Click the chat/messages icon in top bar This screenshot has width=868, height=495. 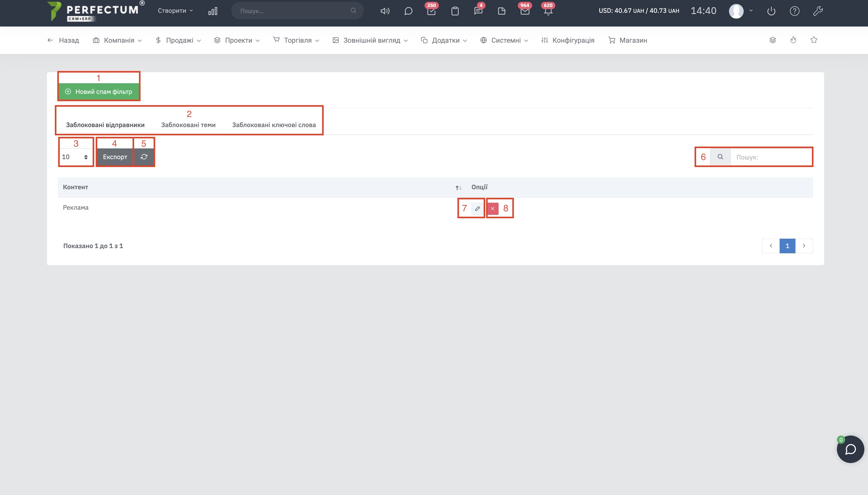(407, 11)
